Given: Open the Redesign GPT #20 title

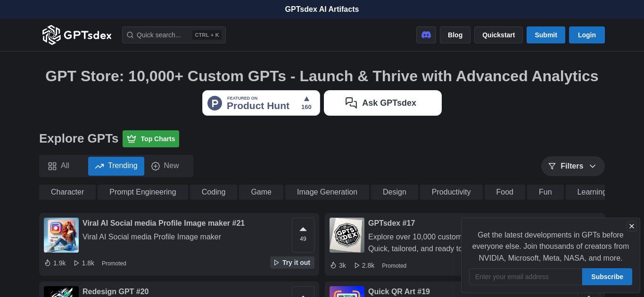Looking at the screenshot, I should (116, 291).
